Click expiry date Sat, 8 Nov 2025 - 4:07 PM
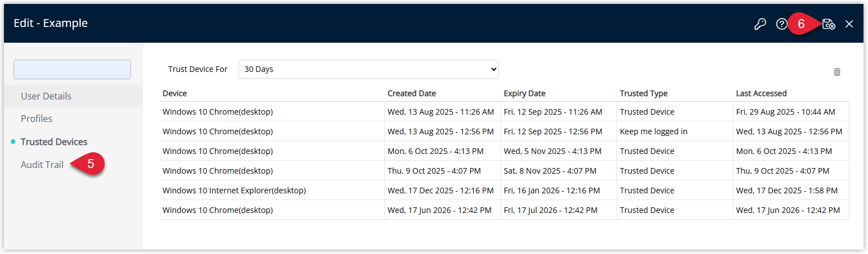The image size is (868, 254). tap(549, 171)
